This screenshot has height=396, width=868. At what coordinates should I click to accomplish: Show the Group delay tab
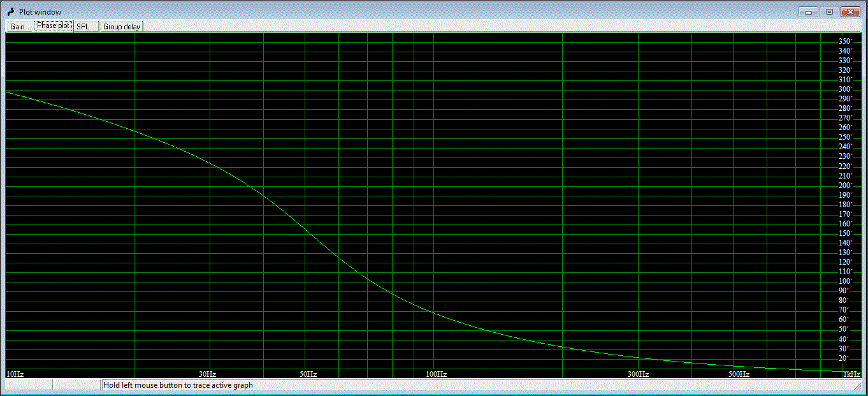click(x=122, y=27)
